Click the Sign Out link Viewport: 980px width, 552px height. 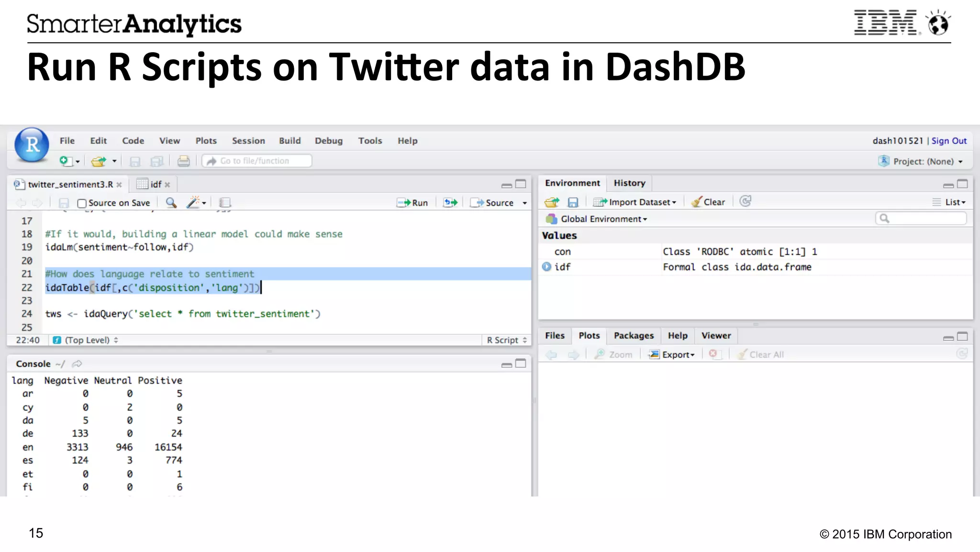coord(949,141)
